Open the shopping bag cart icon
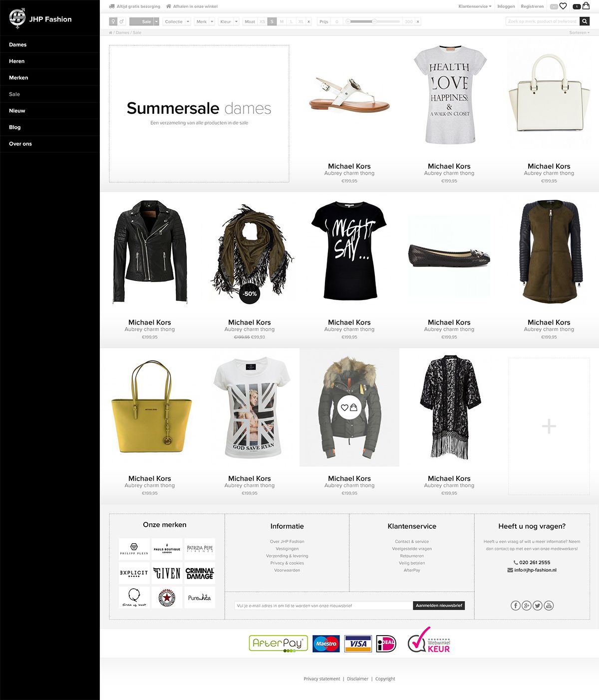This screenshot has height=700, width=599. tap(586, 6)
